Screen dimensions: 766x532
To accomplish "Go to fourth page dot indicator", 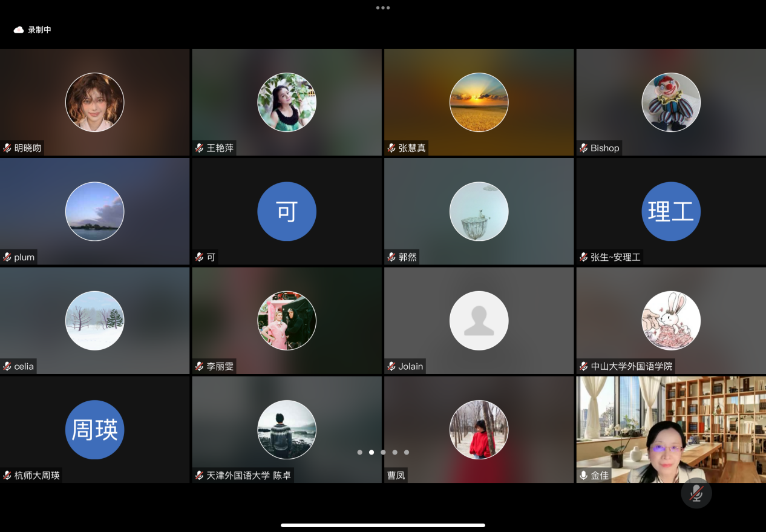I will pyautogui.click(x=395, y=452).
